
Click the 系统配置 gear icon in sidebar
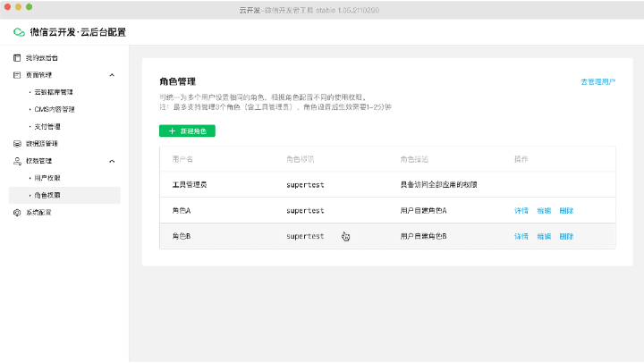coord(17,213)
